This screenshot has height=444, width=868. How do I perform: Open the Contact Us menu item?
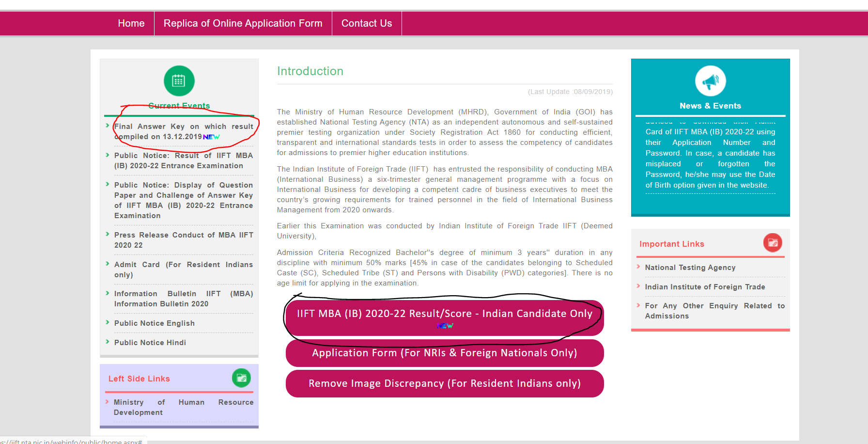367,23
